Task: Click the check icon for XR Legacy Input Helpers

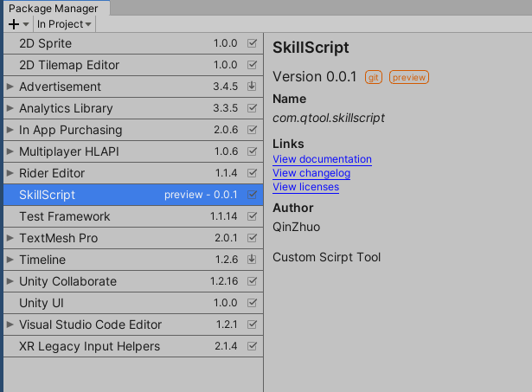Action: [252, 346]
